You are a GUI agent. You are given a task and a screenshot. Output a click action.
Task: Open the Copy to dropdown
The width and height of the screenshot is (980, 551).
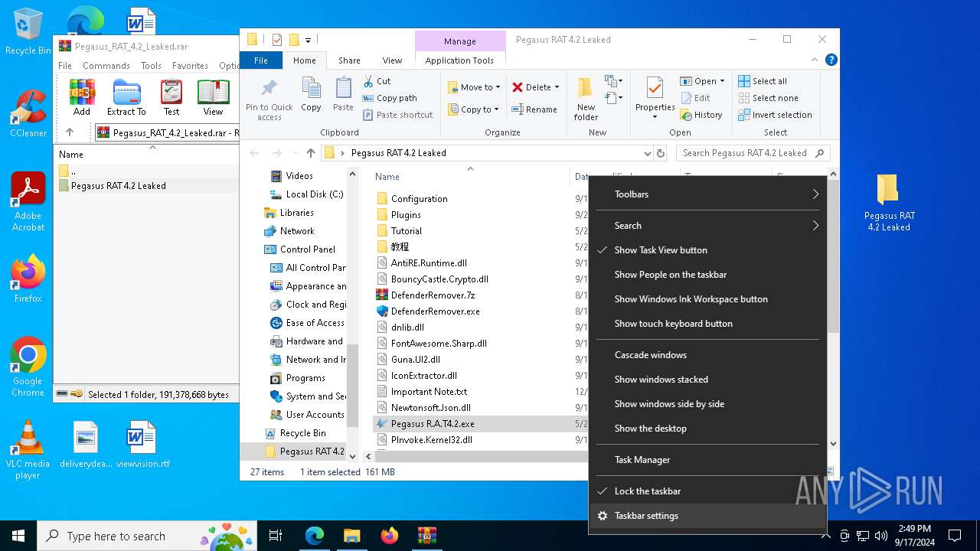coord(474,109)
